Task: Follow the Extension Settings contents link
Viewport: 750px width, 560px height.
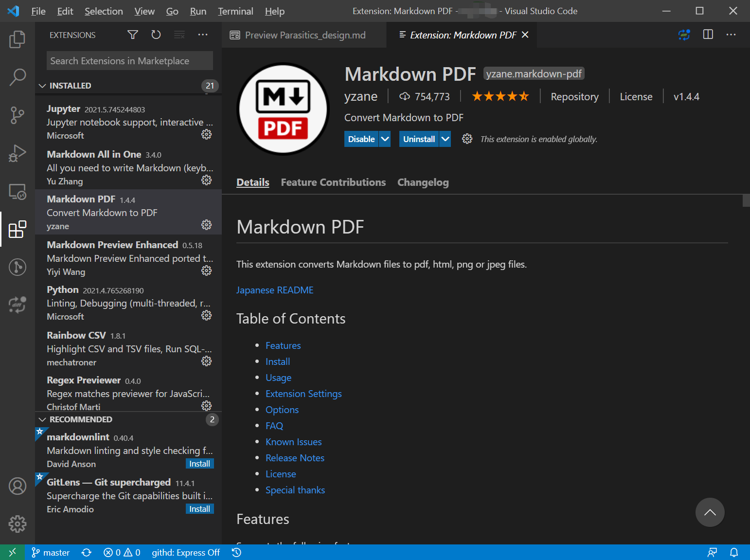Action: coord(304,394)
